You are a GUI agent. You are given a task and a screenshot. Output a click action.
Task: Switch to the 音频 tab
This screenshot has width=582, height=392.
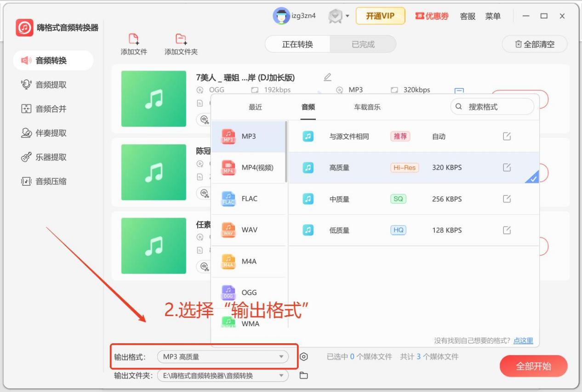[x=308, y=107]
